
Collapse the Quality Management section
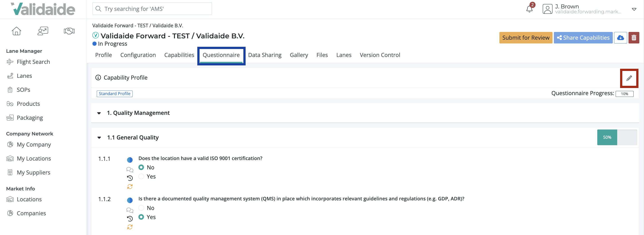click(x=99, y=113)
